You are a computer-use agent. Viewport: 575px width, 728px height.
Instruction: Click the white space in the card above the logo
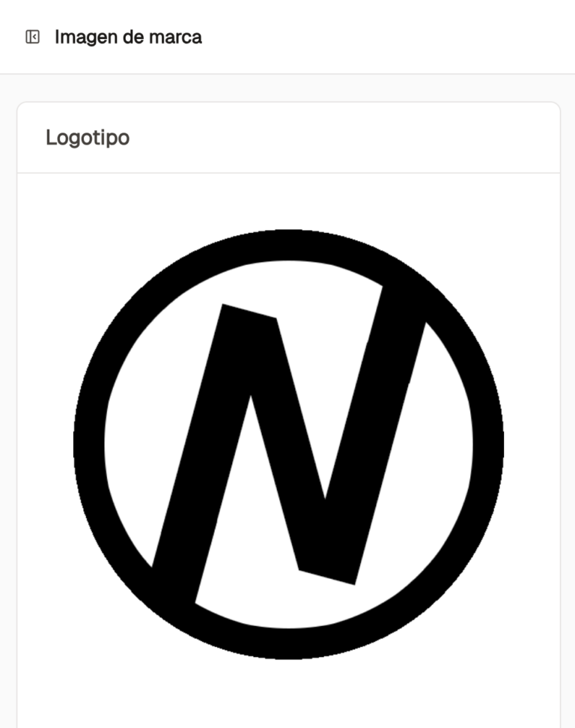click(x=288, y=201)
